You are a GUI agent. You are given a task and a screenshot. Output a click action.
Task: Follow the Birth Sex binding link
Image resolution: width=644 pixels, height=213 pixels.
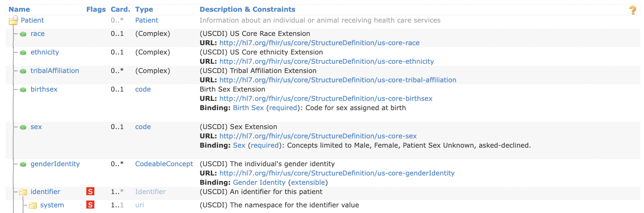[248, 108]
